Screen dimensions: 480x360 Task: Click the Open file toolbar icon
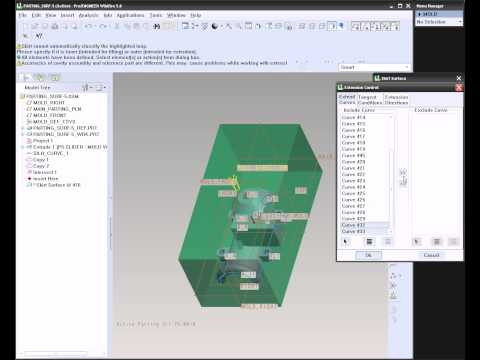[35, 26]
